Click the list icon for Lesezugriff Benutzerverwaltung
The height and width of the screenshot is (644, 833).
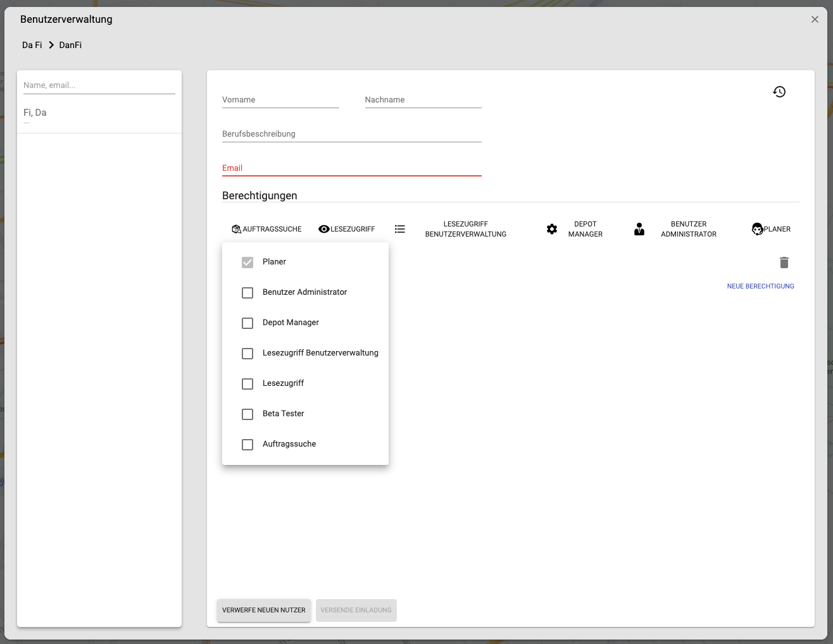[x=400, y=229]
